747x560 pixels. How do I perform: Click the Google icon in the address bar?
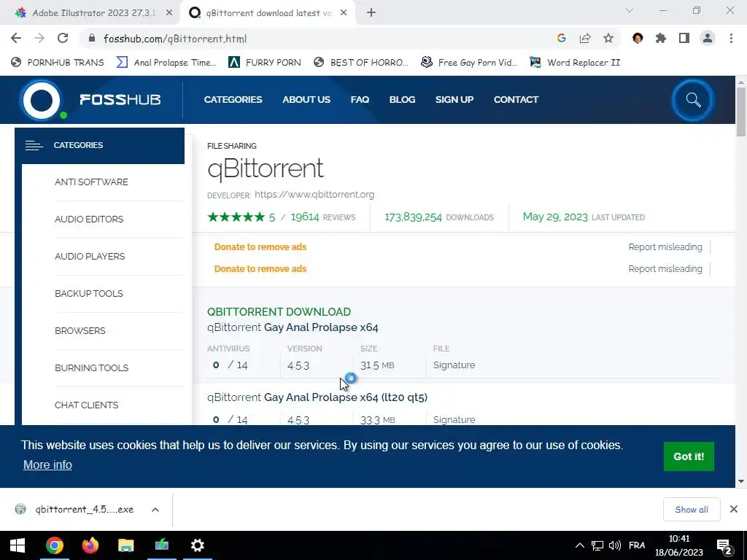(x=561, y=38)
